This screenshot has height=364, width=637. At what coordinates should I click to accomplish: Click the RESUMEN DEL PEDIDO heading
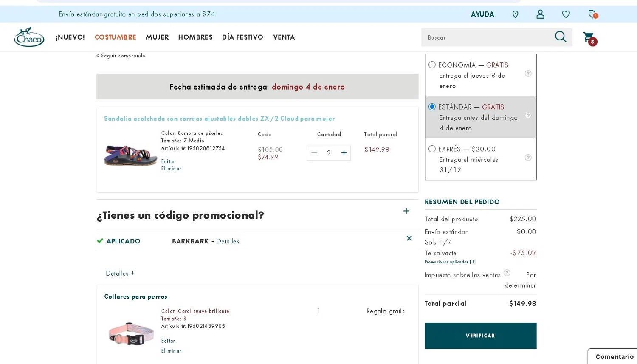pos(462,202)
